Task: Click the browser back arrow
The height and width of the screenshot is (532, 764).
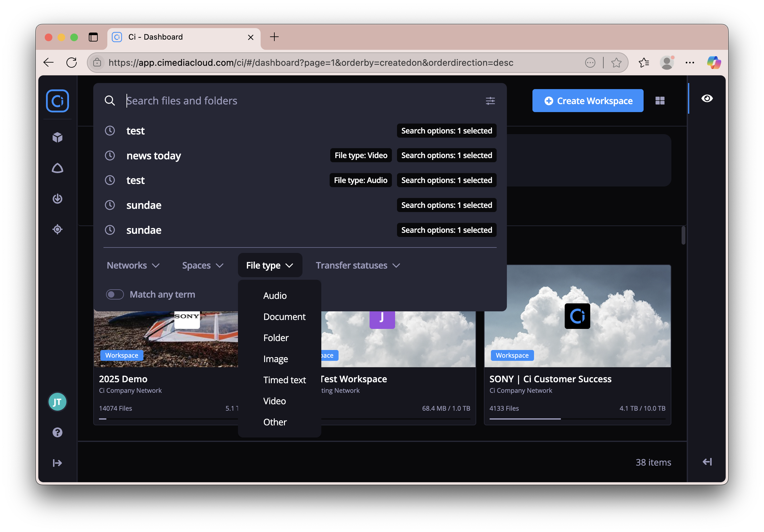Action: click(49, 63)
